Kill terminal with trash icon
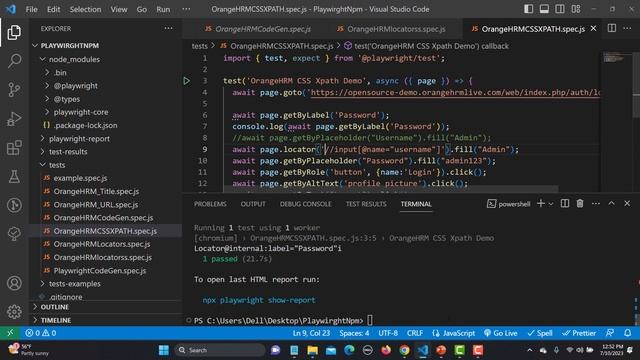 click(x=580, y=203)
